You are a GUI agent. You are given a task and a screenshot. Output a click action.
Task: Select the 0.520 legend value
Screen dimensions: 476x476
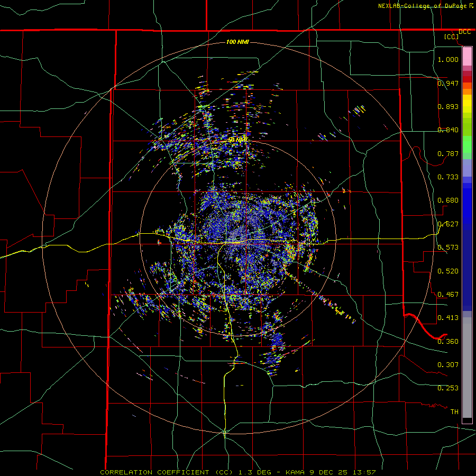point(448,271)
